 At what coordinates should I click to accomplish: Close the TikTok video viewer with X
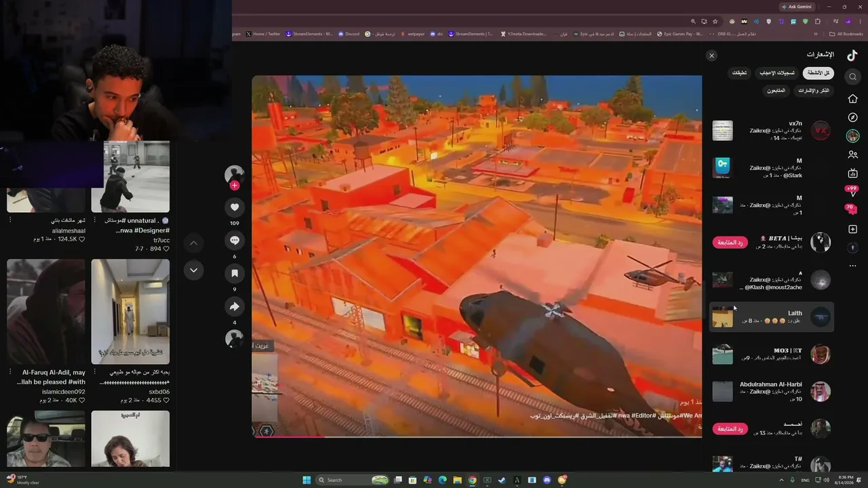tap(711, 56)
